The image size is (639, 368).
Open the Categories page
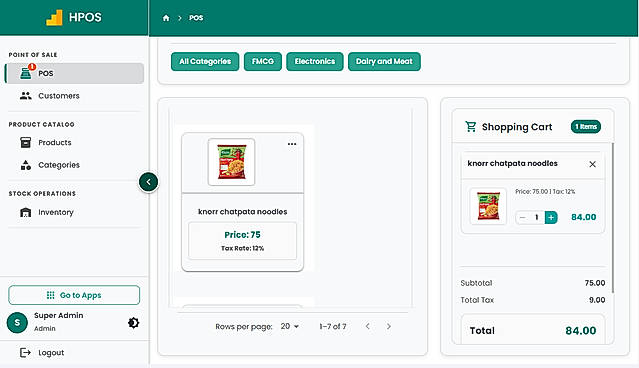click(75, 165)
